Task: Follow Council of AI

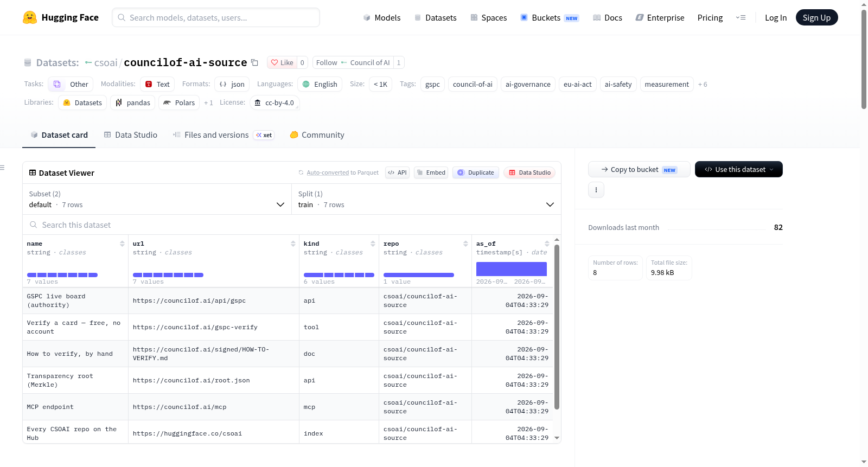Action: click(x=353, y=62)
